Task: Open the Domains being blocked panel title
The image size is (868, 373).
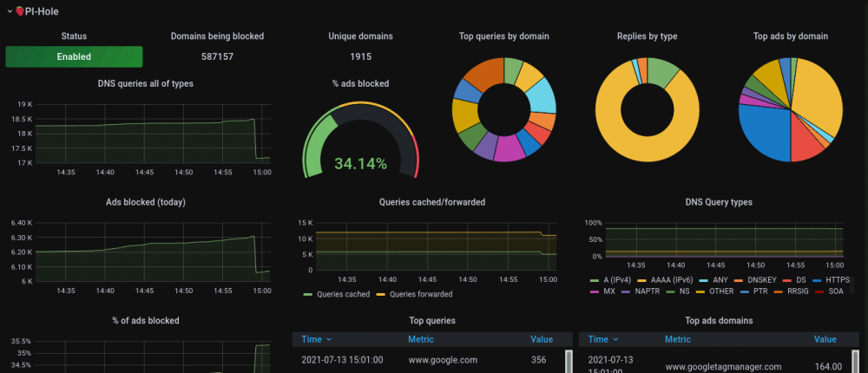Action: [x=217, y=36]
